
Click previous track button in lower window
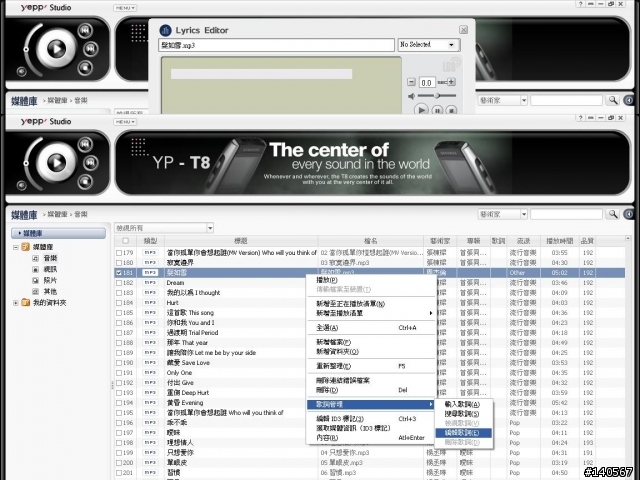(85, 144)
